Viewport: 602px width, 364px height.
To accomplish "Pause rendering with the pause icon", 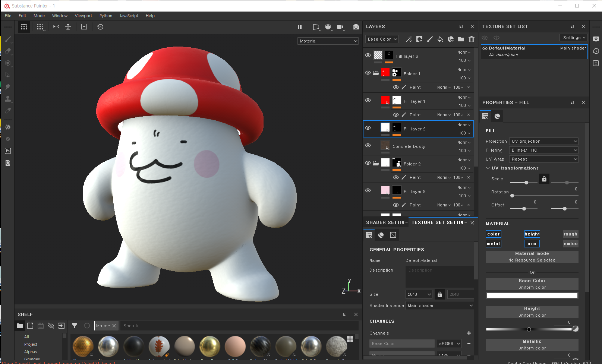I will [x=300, y=27].
